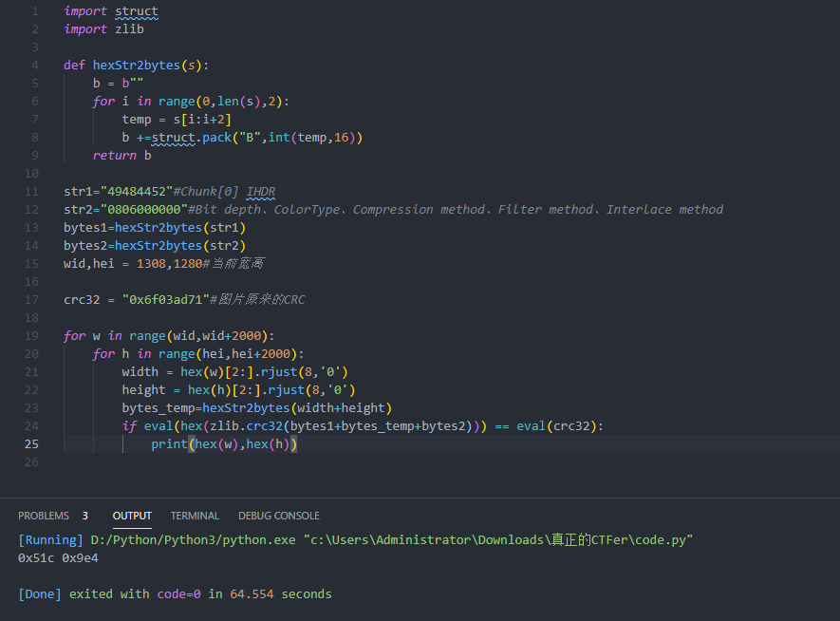Open the DEBUG CONSOLE tab
Viewport: 840px width, 621px height.
278,515
